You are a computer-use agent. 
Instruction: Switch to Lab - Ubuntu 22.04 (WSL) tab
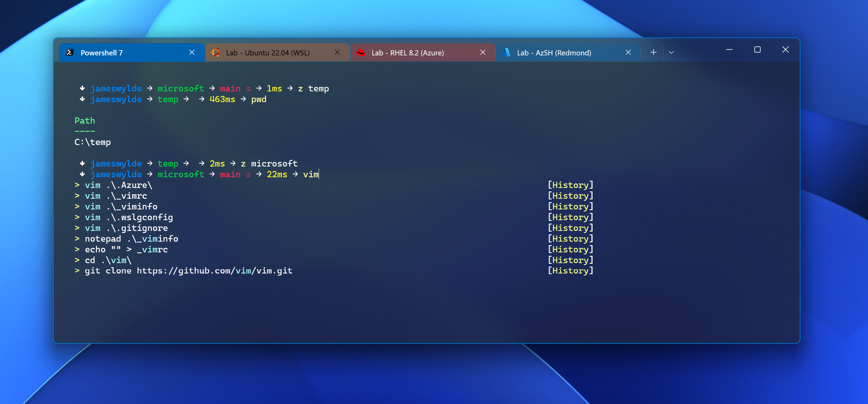click(267, 53)
